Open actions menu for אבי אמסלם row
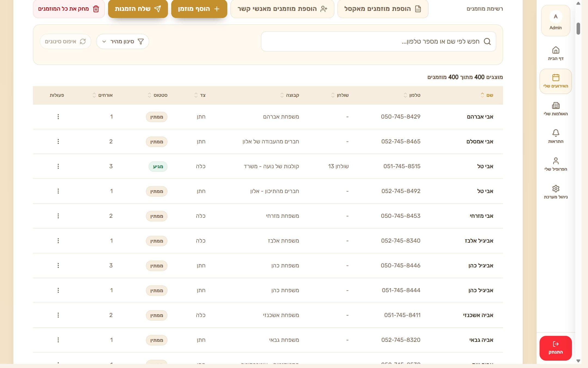588x368 pixels. point(58,141)
